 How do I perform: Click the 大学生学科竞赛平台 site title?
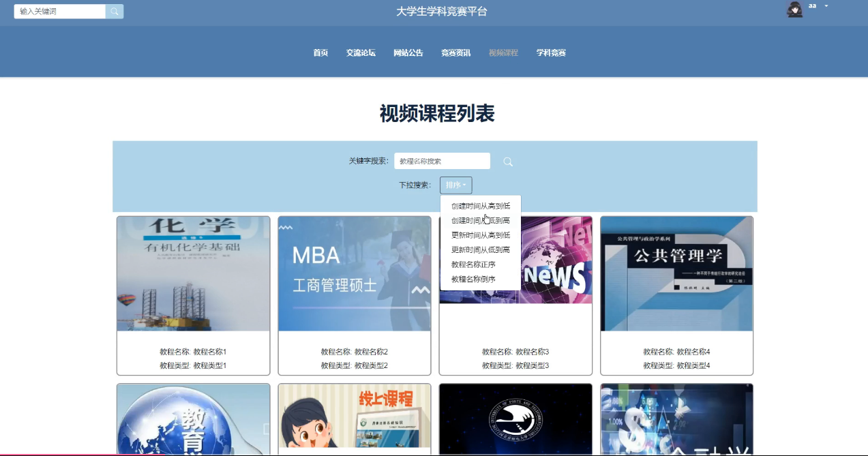point(442,12)
